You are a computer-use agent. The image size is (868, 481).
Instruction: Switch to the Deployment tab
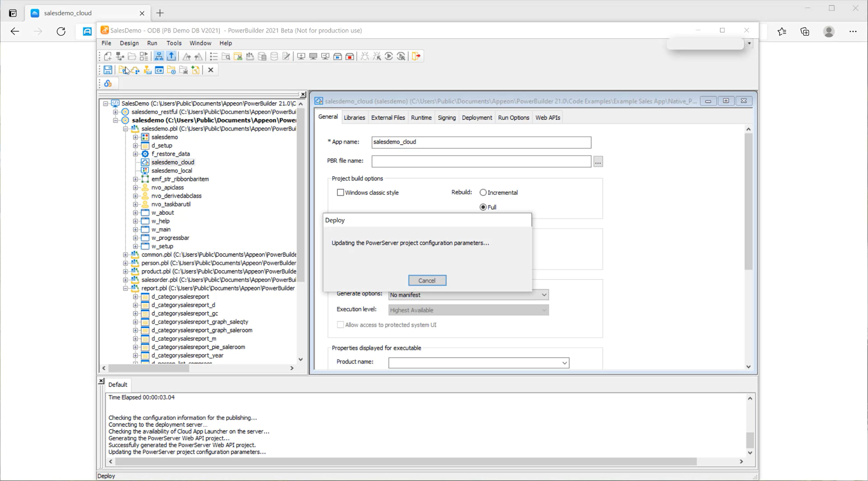click(477, 118)
